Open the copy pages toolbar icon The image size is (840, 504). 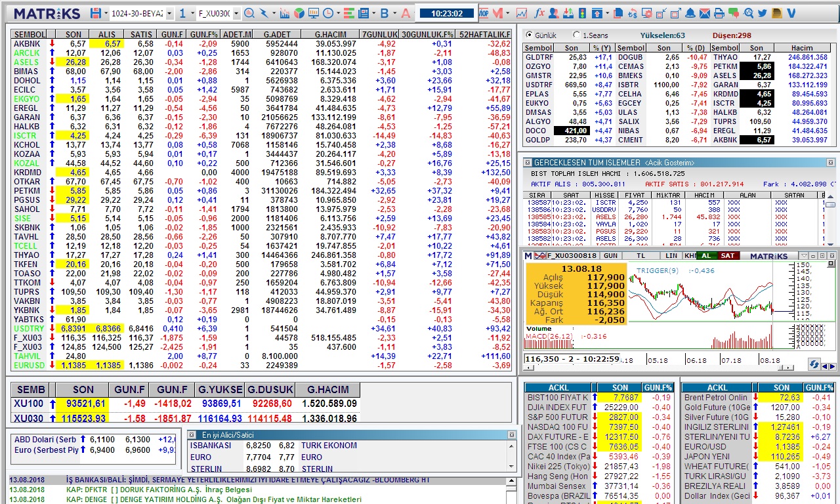click(618, 13)
